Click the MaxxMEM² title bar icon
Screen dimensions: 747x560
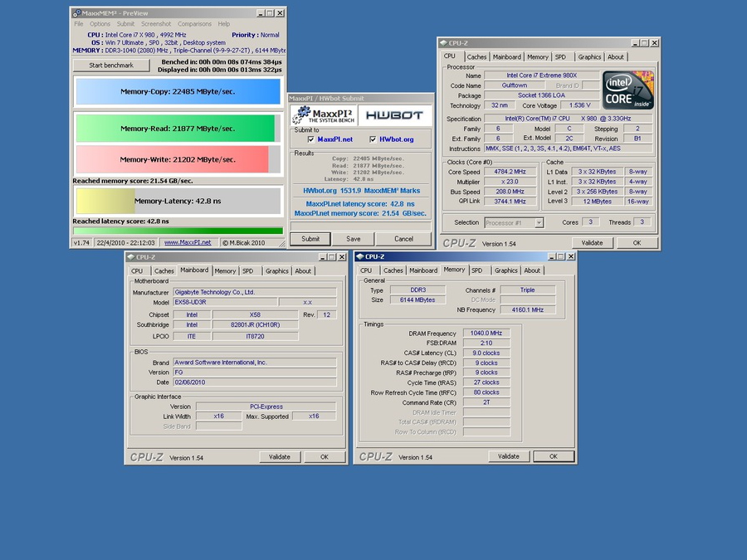(76, 12)
